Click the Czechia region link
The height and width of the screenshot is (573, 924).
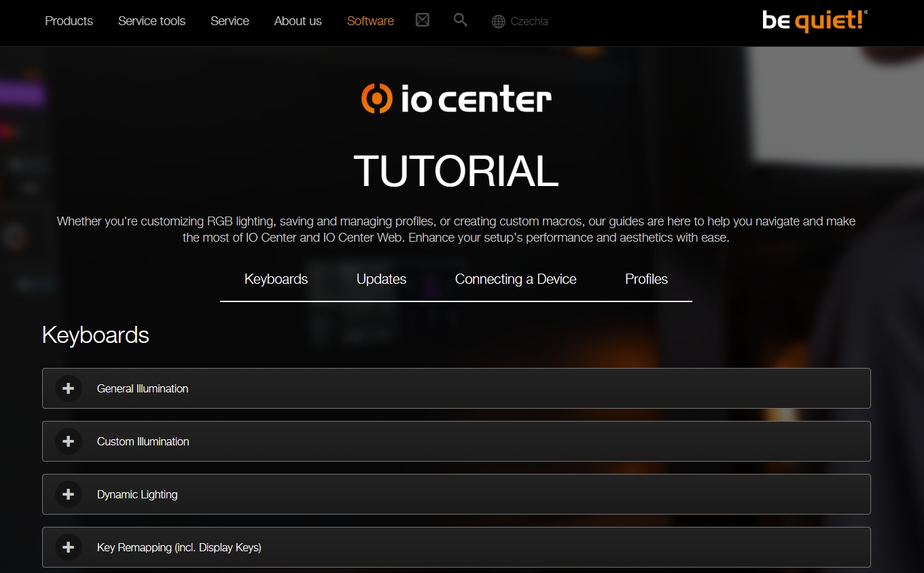coord(529,22)
